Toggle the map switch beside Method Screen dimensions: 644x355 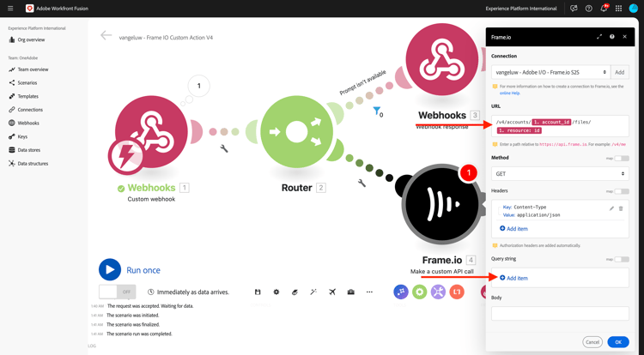tap(622, 159)
